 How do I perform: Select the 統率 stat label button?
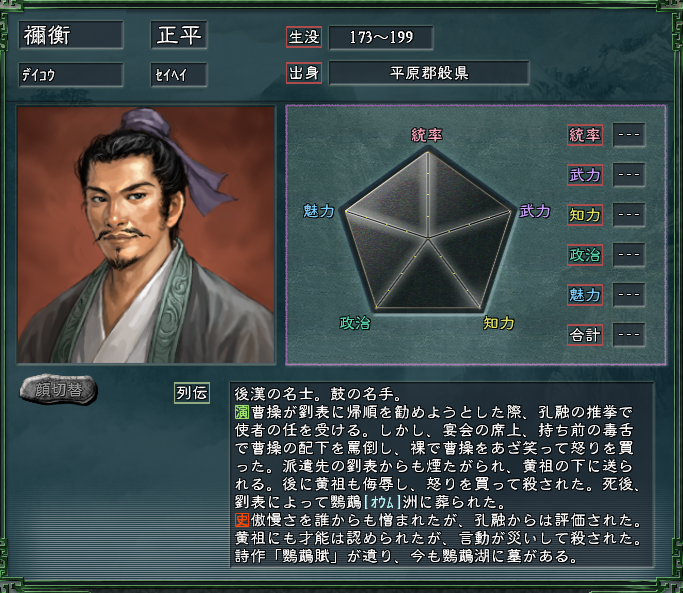coord(585,135)
